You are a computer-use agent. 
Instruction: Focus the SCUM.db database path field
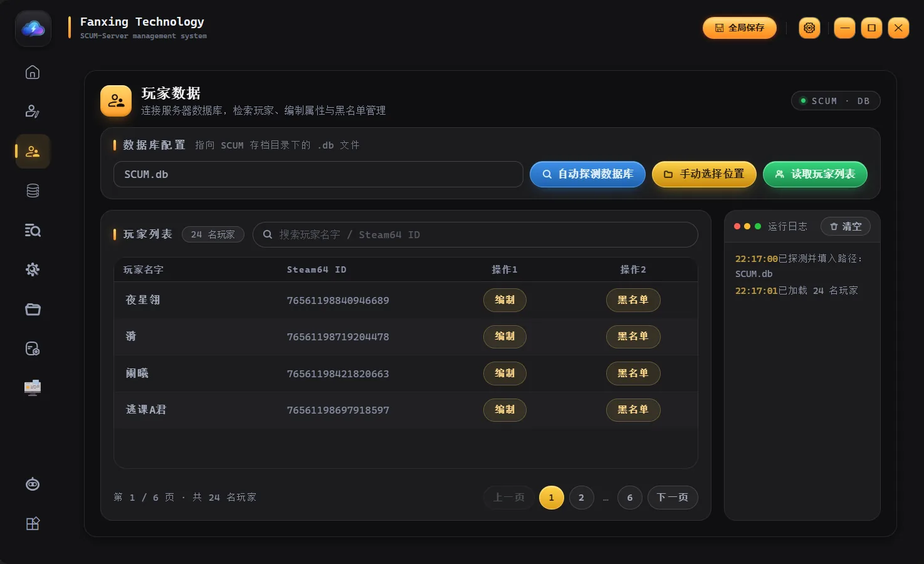point(318,174)
